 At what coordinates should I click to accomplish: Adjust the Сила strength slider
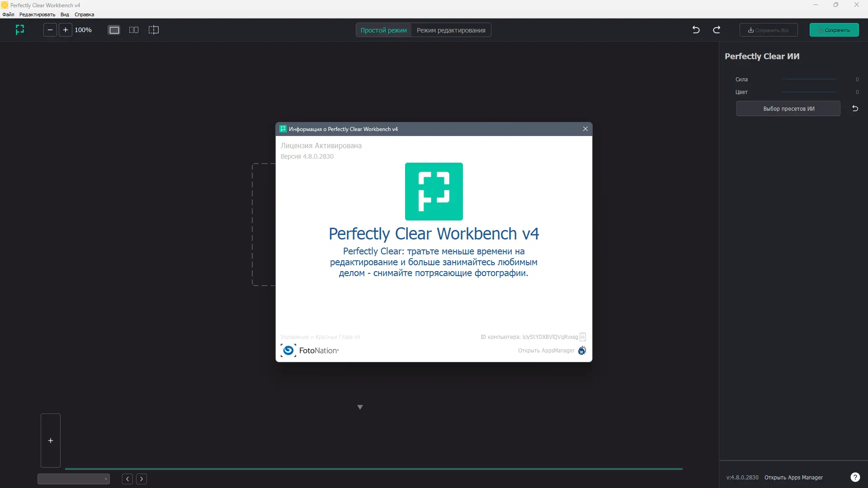pos(808,80)
